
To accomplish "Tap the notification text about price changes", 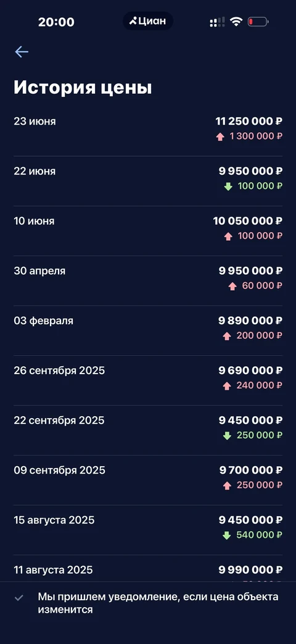I will point(158,603).
